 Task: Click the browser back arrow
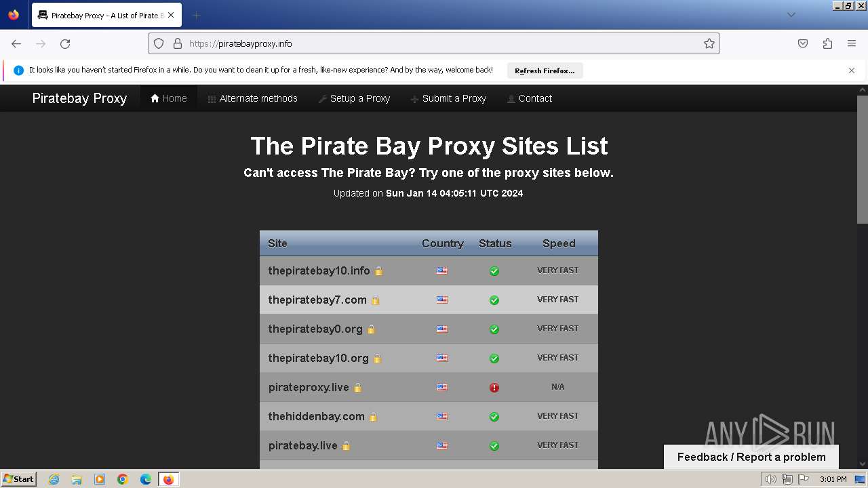coord(16,43)
